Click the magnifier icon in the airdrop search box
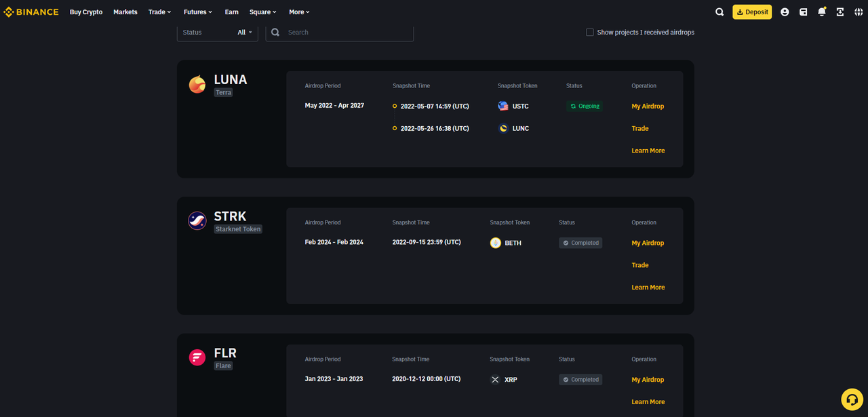Image resolution: width=868 pixels, height=417 pixels. [275, 32]
